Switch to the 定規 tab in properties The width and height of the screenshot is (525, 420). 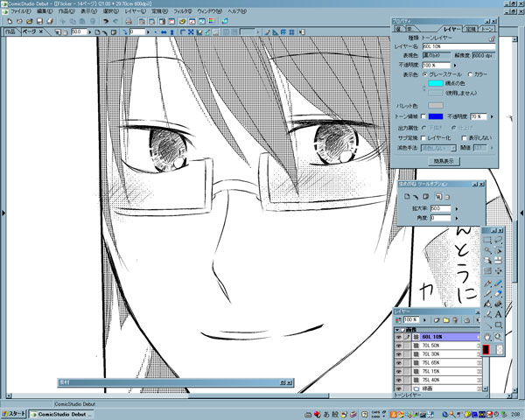(471, 29)
